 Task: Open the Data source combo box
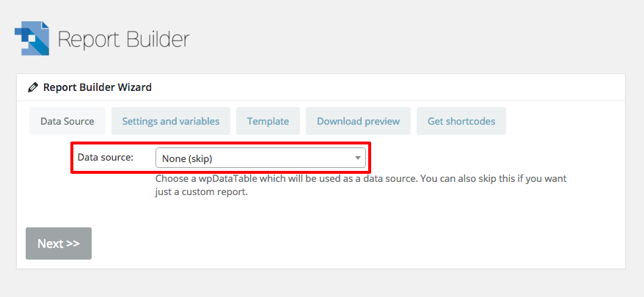[260, 158]
